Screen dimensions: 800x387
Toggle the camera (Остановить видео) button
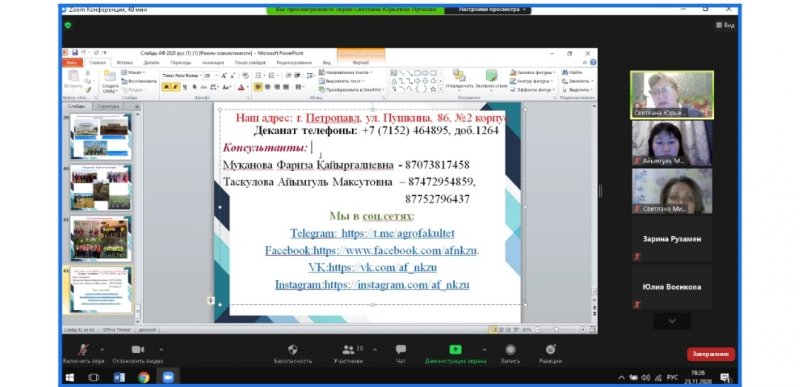(138, 350)
